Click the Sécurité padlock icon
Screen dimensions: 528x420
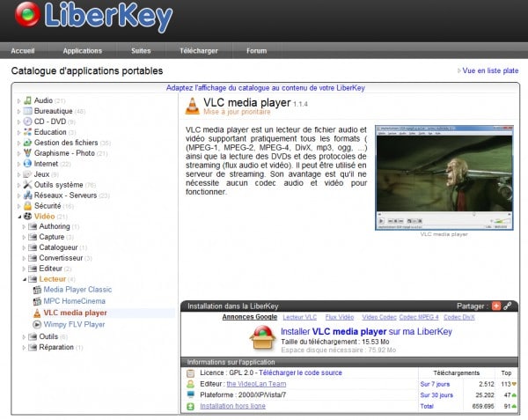27,205
